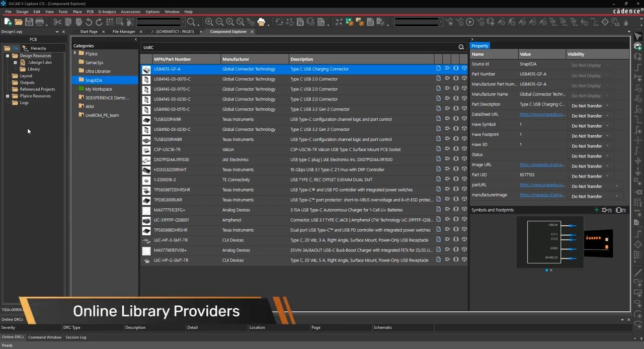
Task: Click the search icon in component search field
Action: pos(461,47)
